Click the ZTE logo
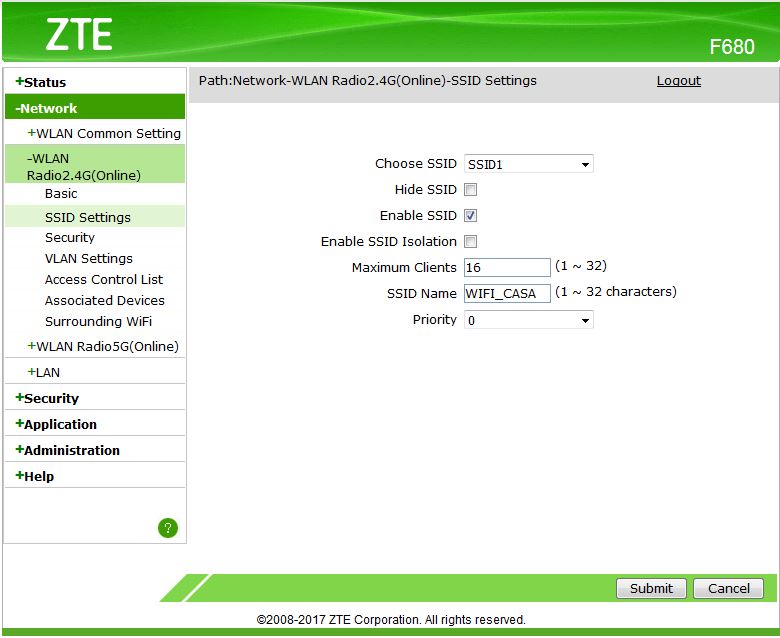Viewport: 780px width, 638px height. (79, 34)
